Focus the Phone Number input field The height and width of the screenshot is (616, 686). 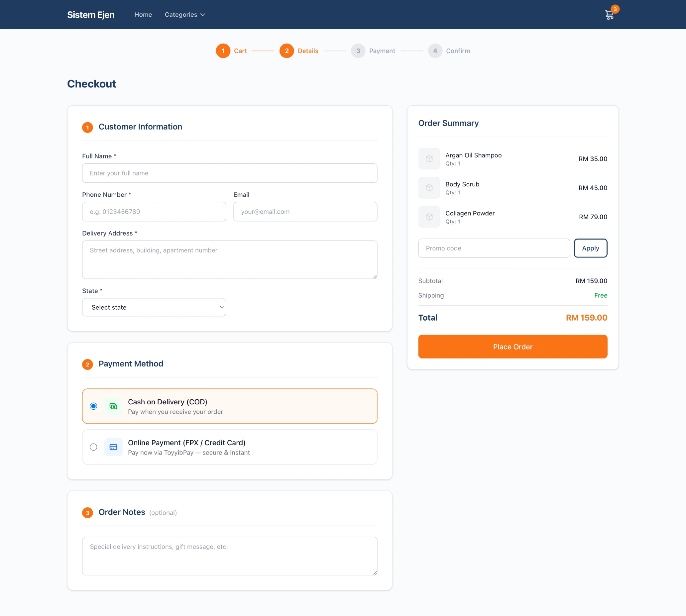154,212
